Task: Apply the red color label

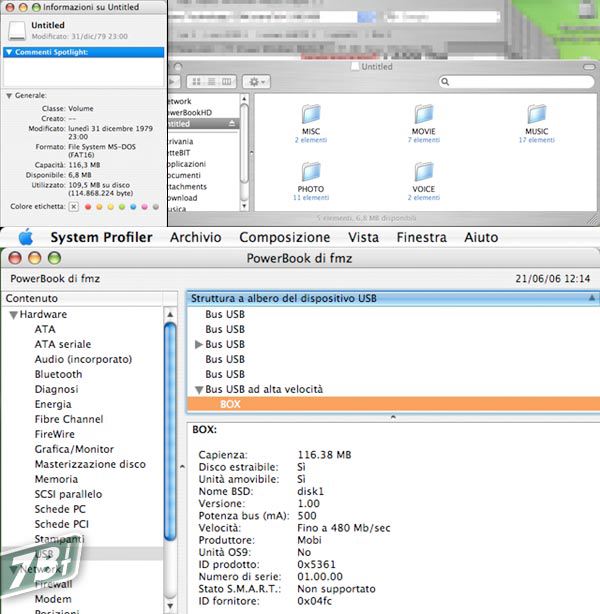Action: click(88, 206)
